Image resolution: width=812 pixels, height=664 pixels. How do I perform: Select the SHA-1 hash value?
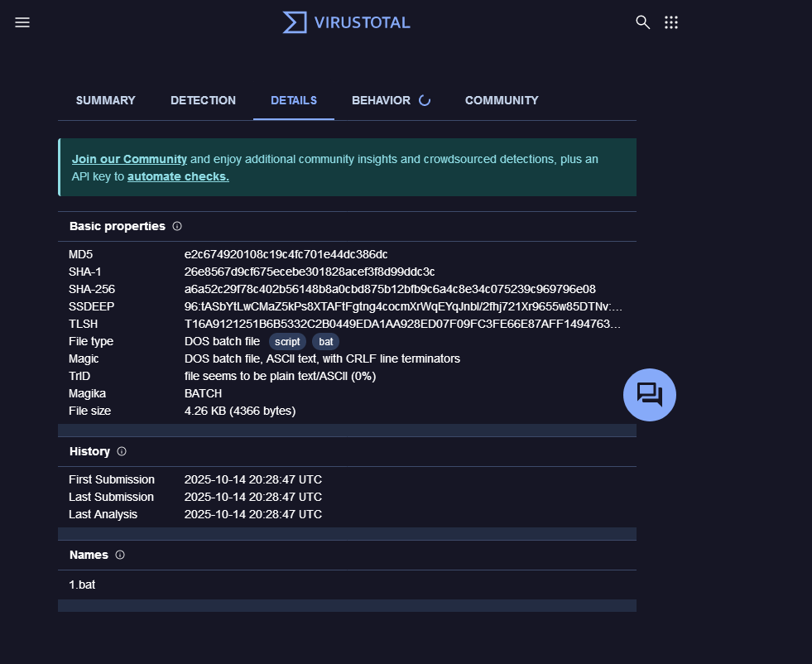[310, 272]
